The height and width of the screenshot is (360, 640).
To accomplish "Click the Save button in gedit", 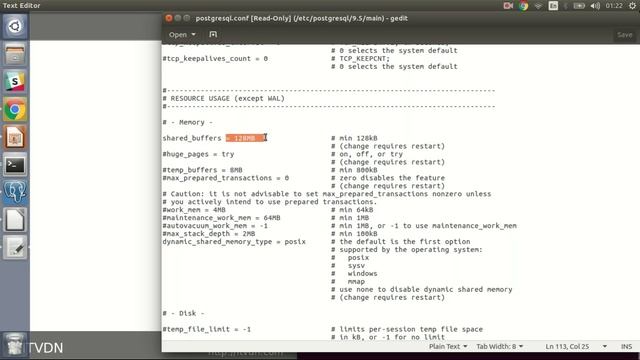I will pos(624,35).
